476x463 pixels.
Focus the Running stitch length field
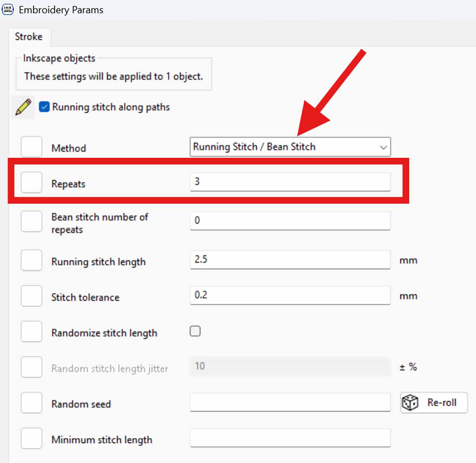290,260
